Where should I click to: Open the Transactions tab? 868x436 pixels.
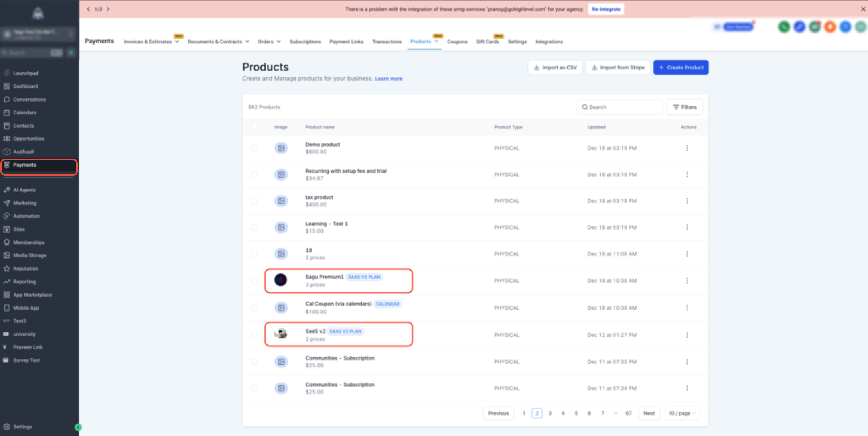[387, 41]
